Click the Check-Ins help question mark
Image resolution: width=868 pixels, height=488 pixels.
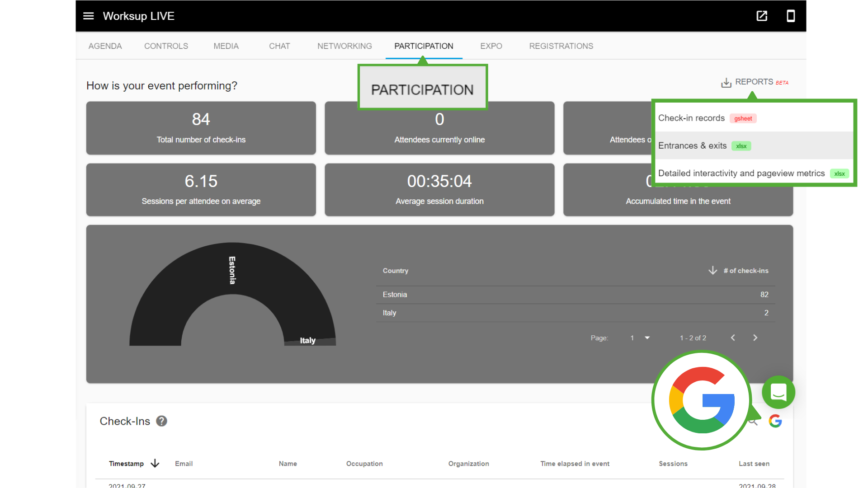click(x=161, y=421)
